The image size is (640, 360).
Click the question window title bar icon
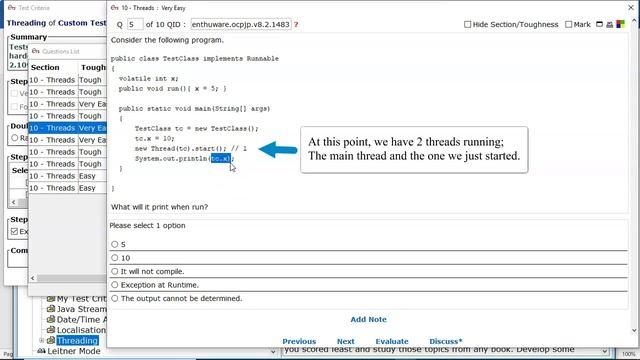115,8
